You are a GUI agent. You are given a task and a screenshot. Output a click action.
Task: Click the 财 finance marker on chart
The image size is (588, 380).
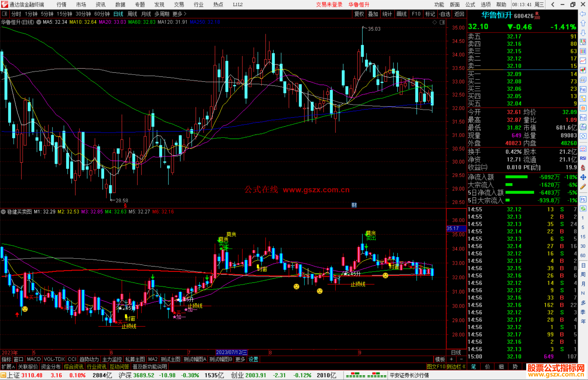click(354, 205)
